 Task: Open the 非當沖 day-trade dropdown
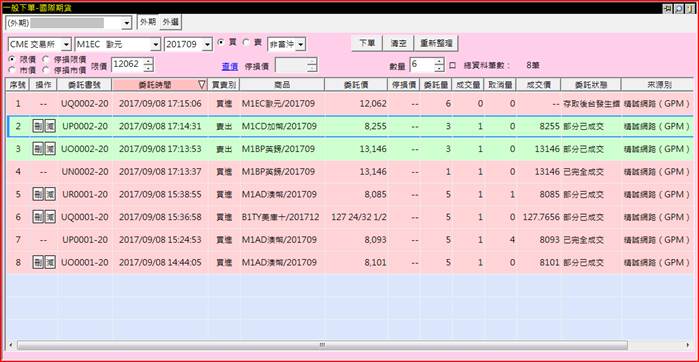click(301, 44)
